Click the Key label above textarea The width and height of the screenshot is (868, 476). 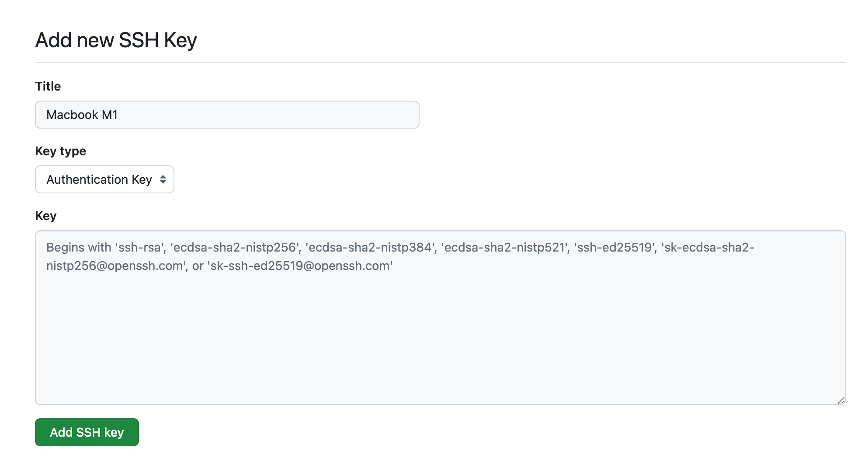click(x=46, y=216)
